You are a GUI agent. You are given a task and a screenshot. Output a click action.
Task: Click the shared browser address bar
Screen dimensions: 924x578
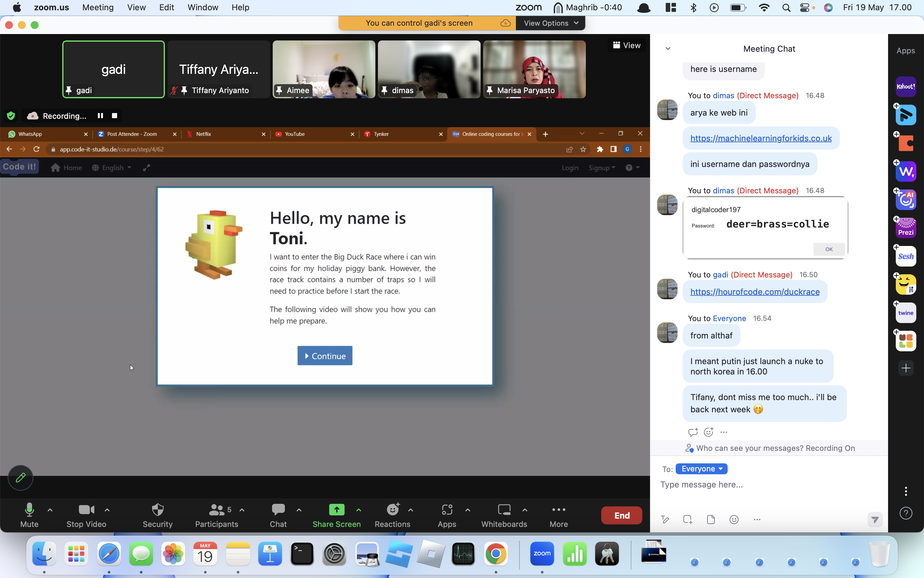pyautogui.click(x=305, y=149)
